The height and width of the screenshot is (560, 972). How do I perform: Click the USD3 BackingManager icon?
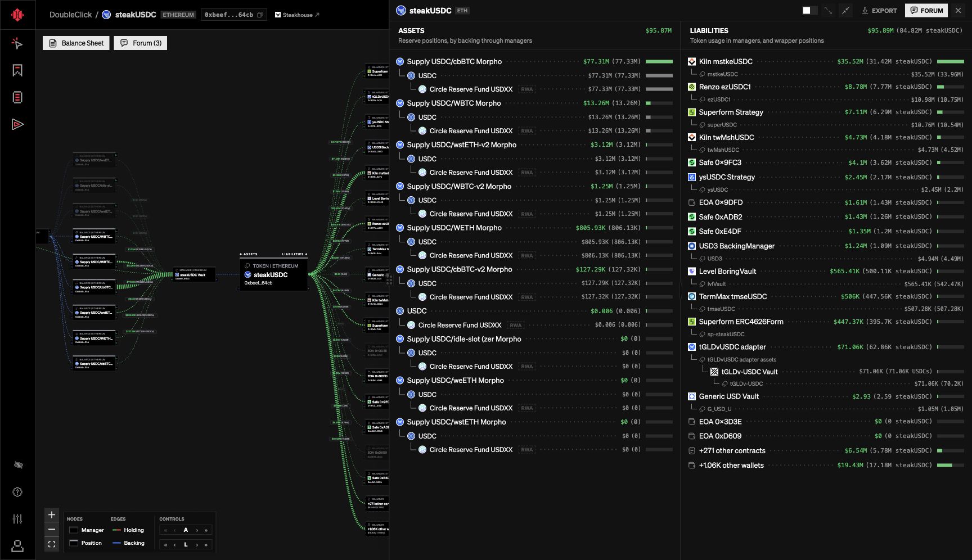692,246
